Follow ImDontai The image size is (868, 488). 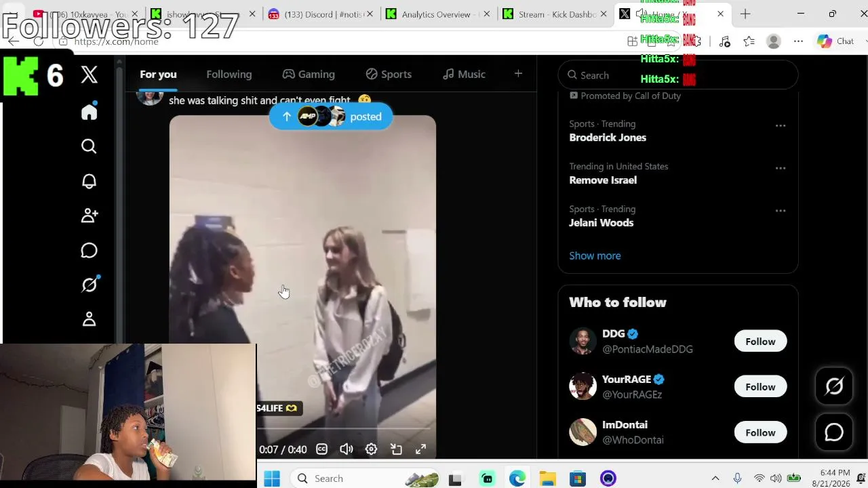pos(760,432)
